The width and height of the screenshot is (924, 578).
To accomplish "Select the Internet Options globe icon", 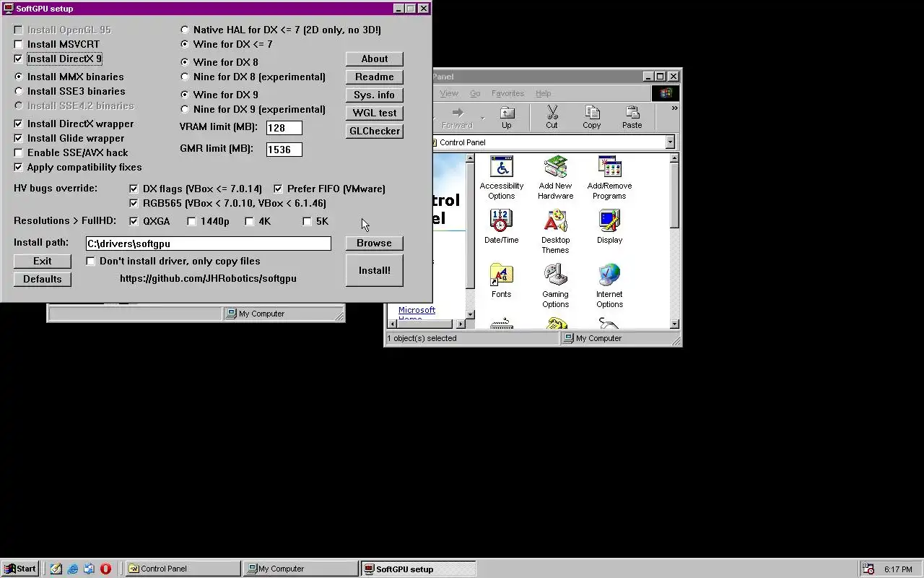I will [x=609, y=286].
